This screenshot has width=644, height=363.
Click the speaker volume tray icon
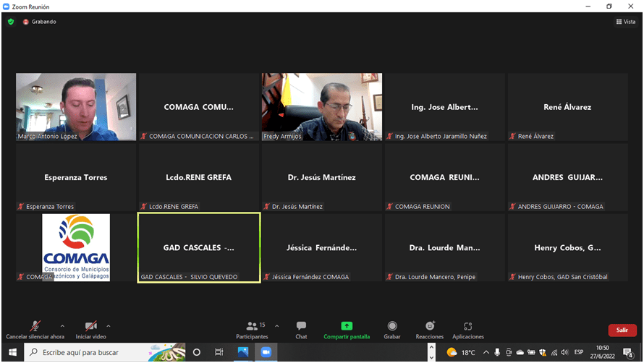click(564, 352)
